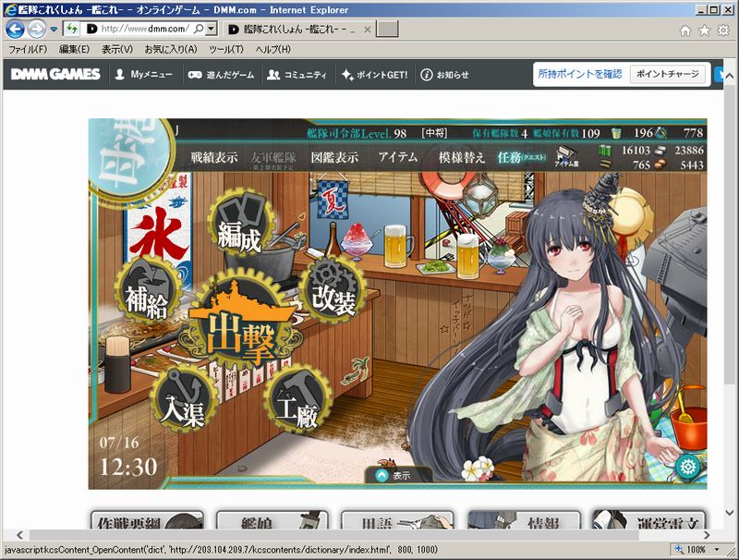Click the compatibility/refresh icon beside address bar
Screen dimensions: 739x560
(72, 29)
